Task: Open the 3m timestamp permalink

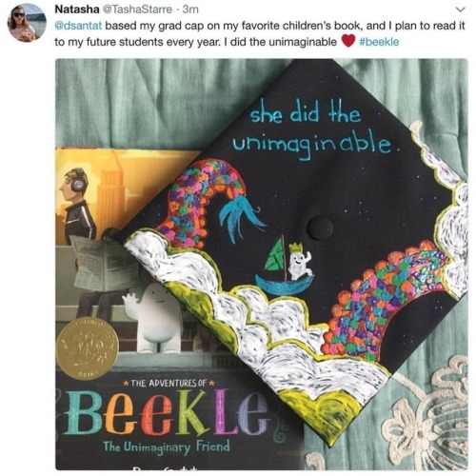Action: point(190,10)
